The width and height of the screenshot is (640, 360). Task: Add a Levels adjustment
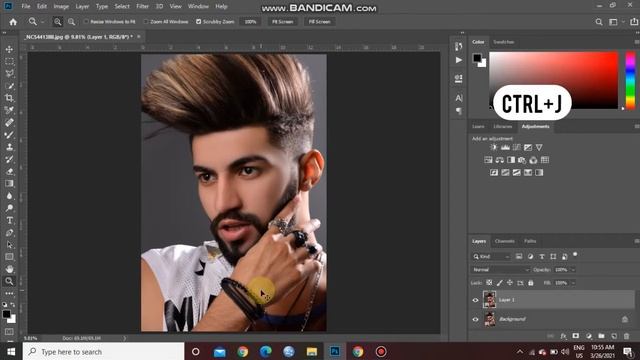[x=505, y=147]
